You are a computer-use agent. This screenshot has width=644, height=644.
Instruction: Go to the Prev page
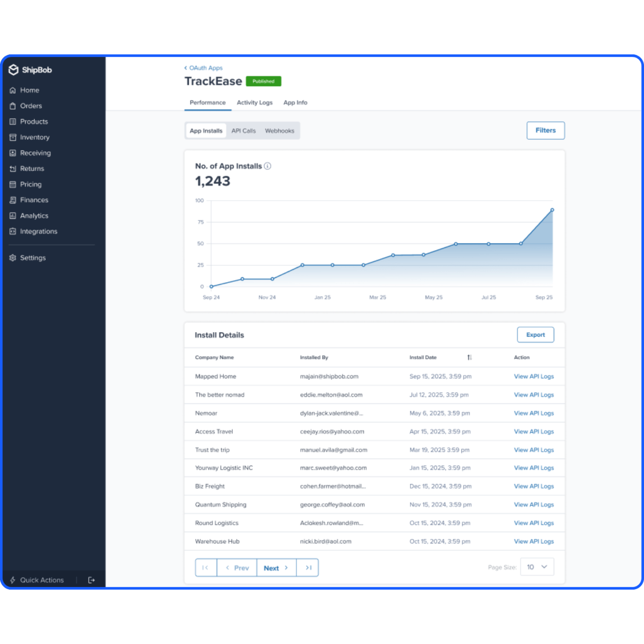pos(237,568)
